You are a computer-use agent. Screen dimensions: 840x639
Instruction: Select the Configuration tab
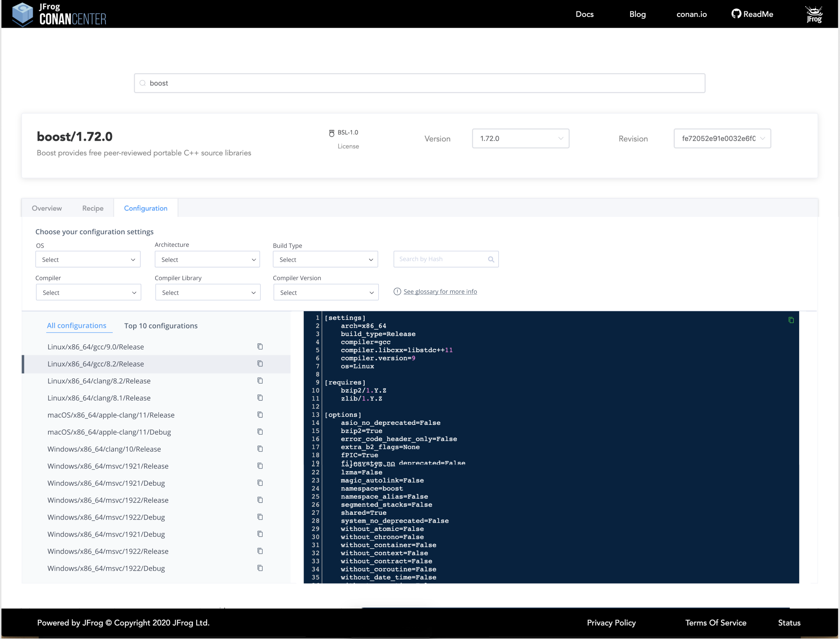point(146,208)
